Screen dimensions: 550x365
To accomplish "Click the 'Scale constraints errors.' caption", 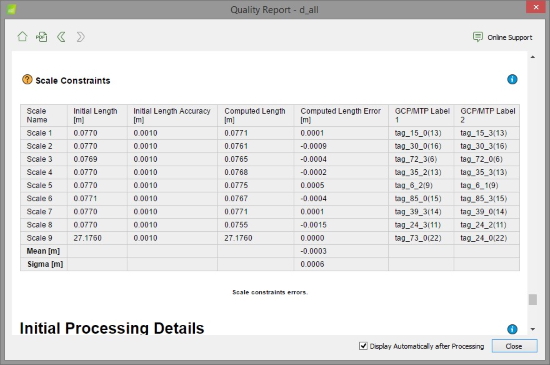I will click(270, 292).
